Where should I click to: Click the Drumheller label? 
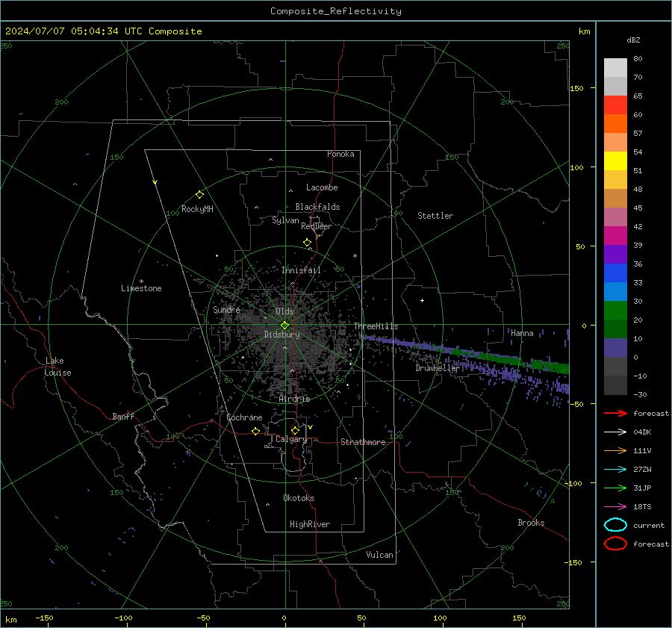pos(437,368)
